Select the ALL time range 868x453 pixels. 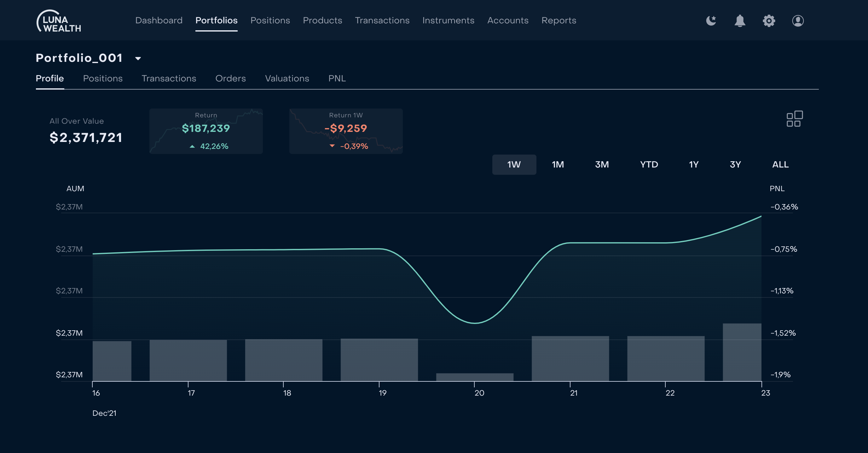(x=780, y=165)
